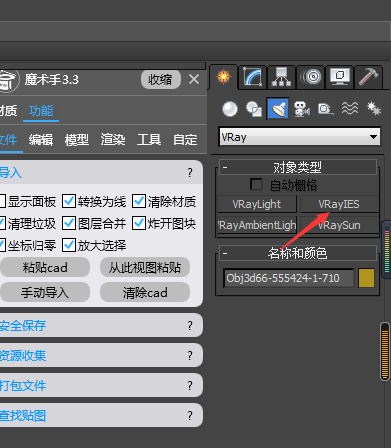Open the Modify command panel tab

coord(252,77)
